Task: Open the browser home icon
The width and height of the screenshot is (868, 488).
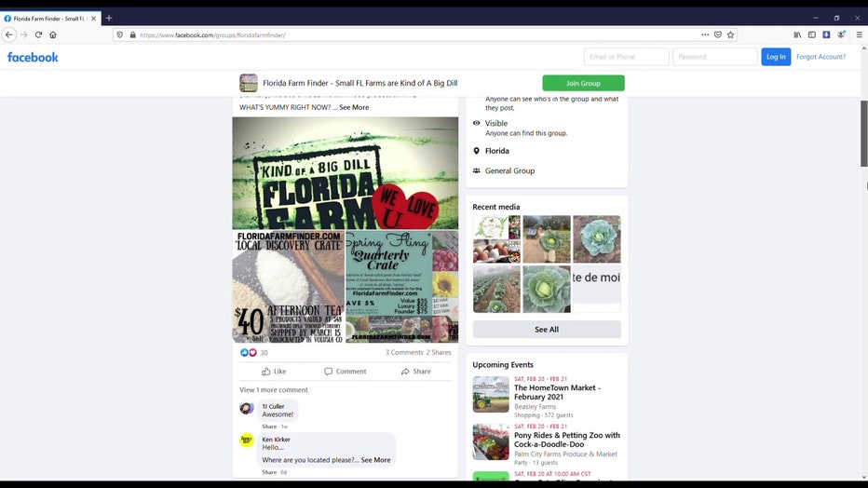Action: (x=52, y=34)
